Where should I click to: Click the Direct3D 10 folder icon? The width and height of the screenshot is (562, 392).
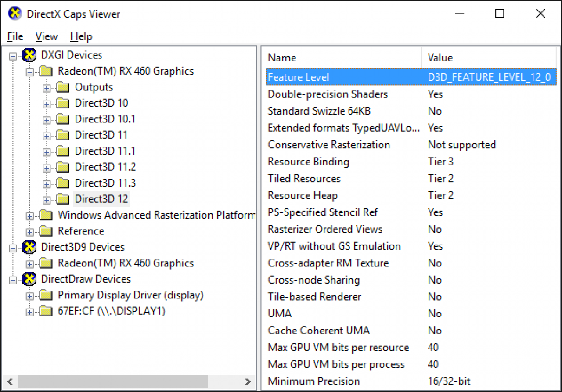tap(63, 103)
